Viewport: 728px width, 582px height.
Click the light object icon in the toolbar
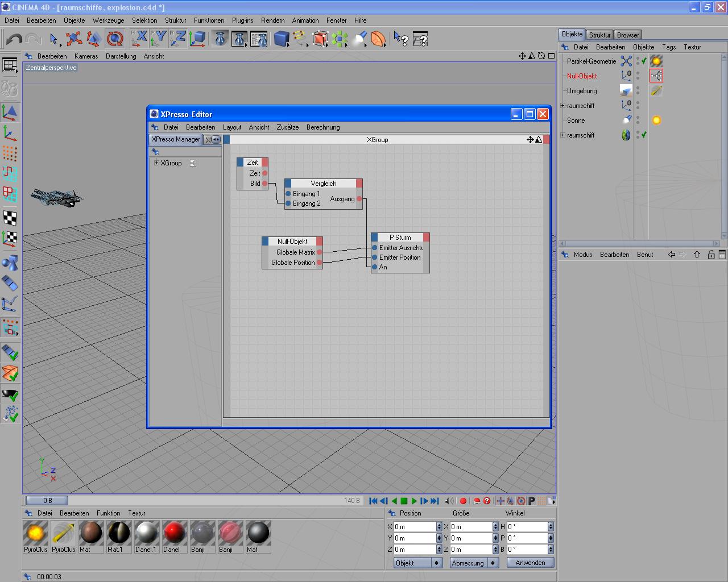point(359,39)
